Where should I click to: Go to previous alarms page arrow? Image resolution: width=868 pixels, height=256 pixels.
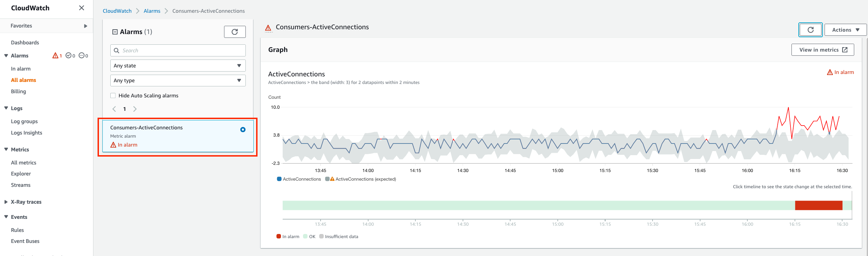(x=114, y=109)
